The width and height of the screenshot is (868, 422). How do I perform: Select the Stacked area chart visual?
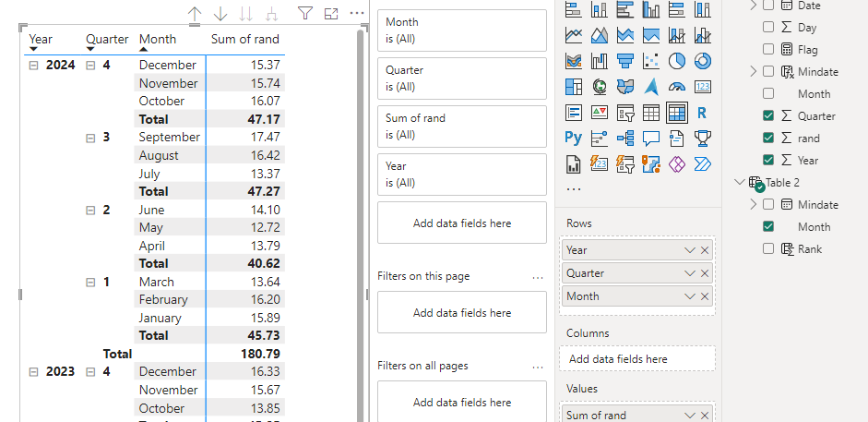tap(625, 35)
